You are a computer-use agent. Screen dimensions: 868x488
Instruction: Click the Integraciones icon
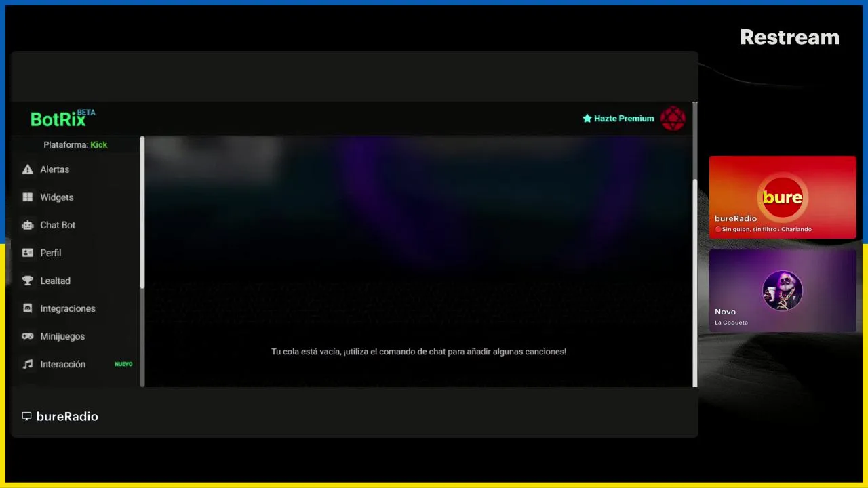[27, 308]
